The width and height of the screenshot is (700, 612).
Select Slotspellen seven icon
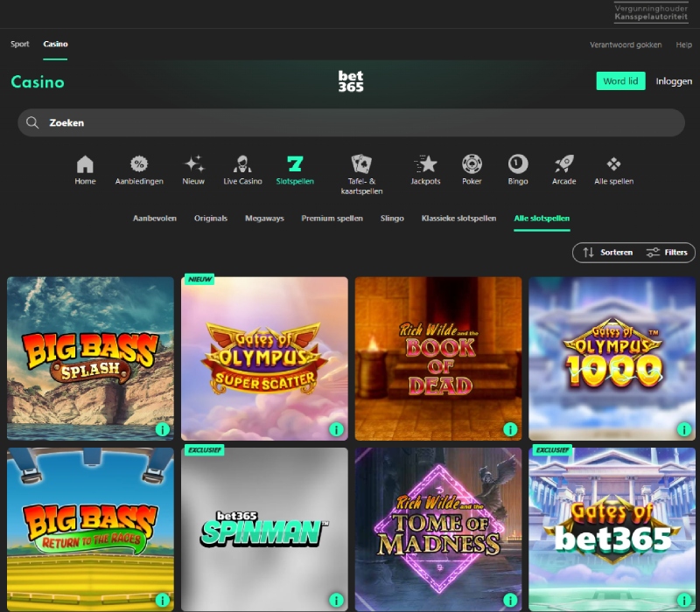click(x=295, y=164)
